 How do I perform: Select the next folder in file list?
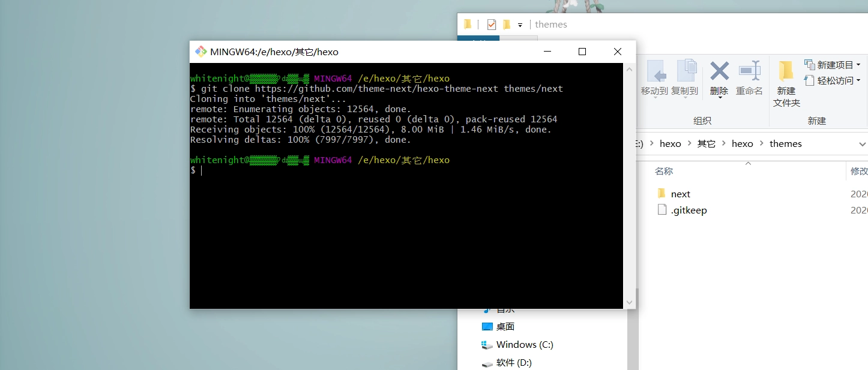pos(680,194)
